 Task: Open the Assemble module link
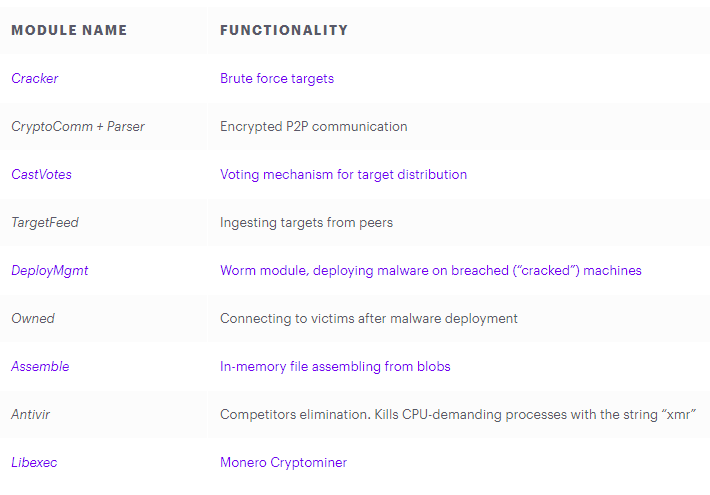point(40,366)
